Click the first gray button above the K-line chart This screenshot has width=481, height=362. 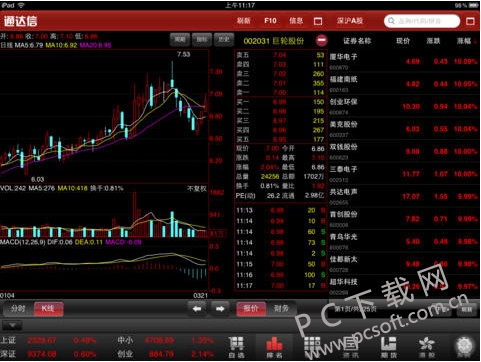180,39
